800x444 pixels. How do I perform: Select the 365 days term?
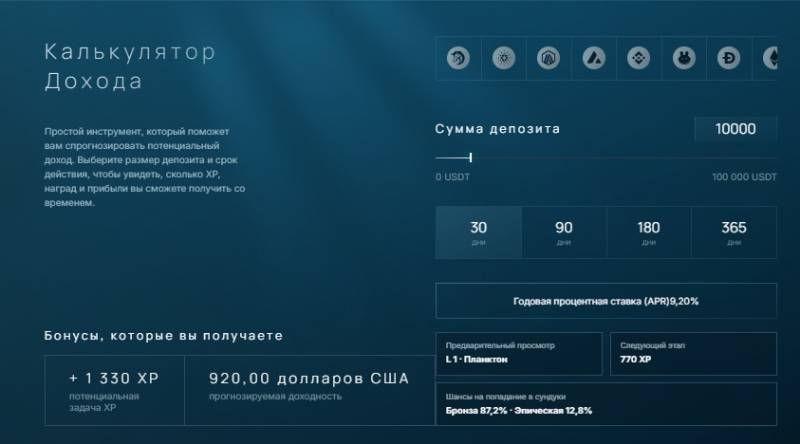click(x=734, y=233)
